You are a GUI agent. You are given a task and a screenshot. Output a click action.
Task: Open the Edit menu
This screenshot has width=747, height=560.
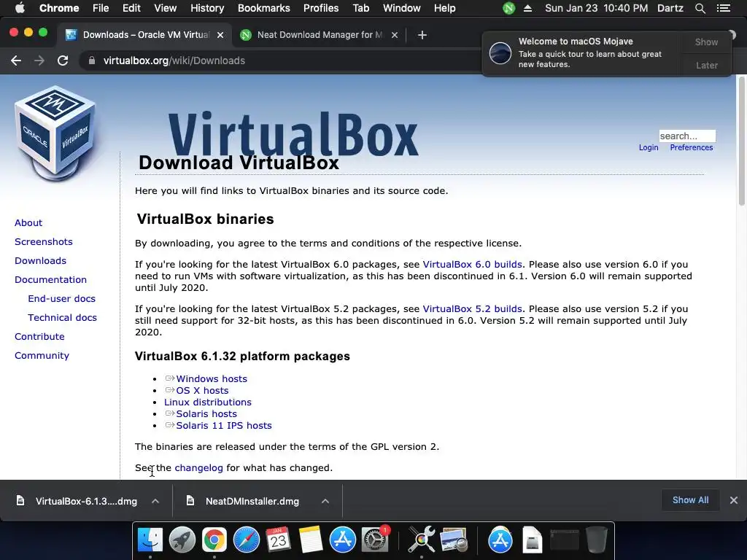point(131,8)
